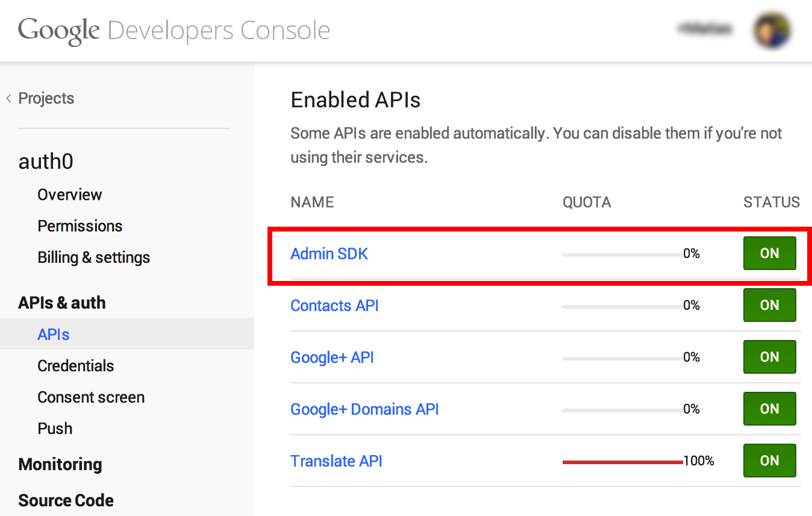The image size is (812, 516).
Task: Open the Contacts API link
Action: click(x=334, y=306)
